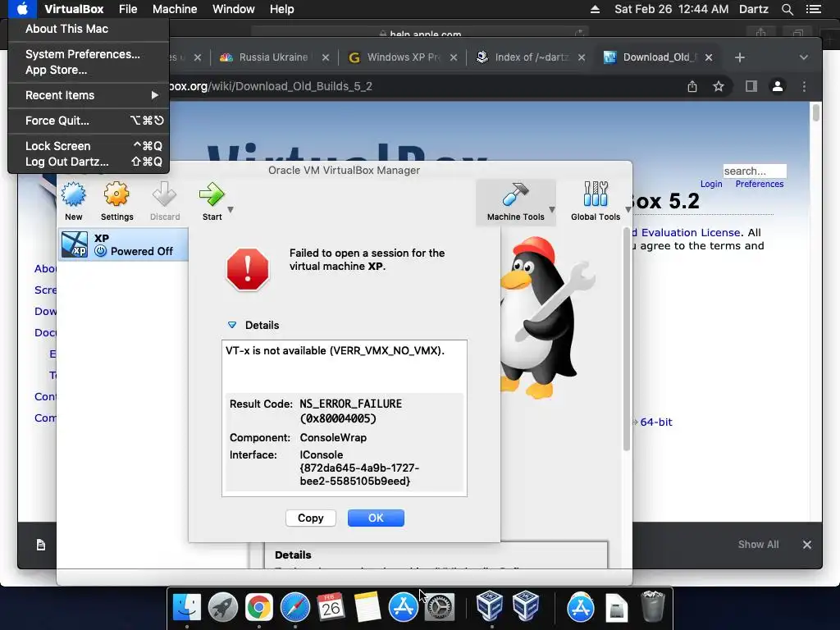Click the Chrome address bar URL
The height and width of the screenshot is (630, 840).
point(271,86)
